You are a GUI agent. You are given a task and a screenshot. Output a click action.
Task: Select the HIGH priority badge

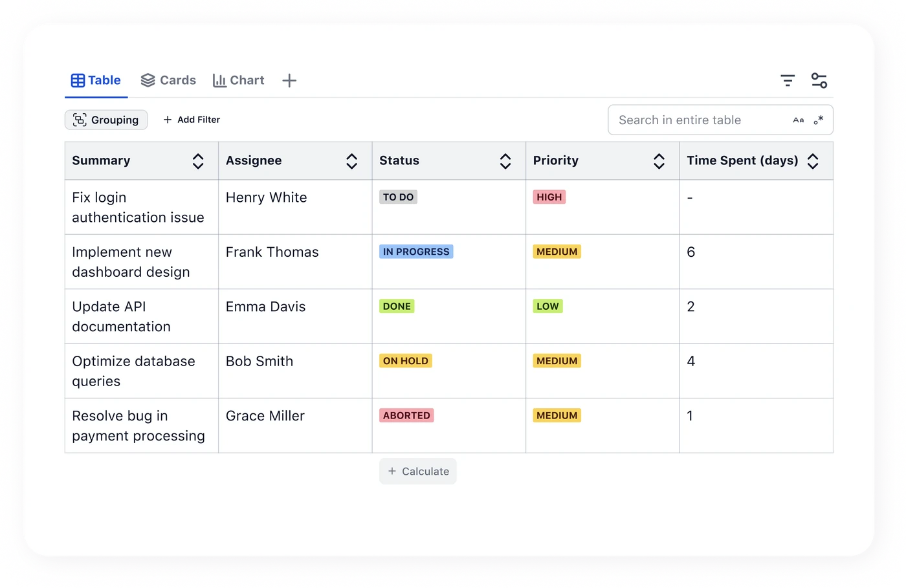[549, 197]
